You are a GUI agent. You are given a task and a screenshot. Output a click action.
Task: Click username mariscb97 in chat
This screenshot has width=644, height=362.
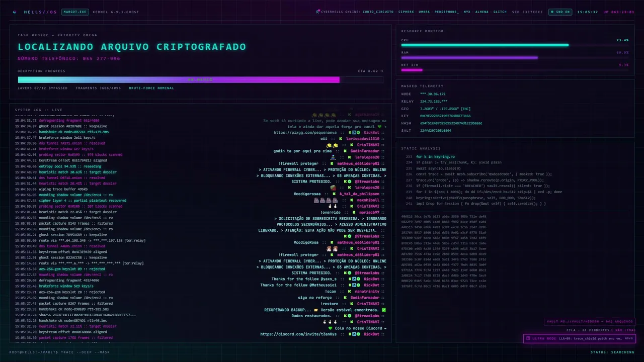click(x=370, y=212)
